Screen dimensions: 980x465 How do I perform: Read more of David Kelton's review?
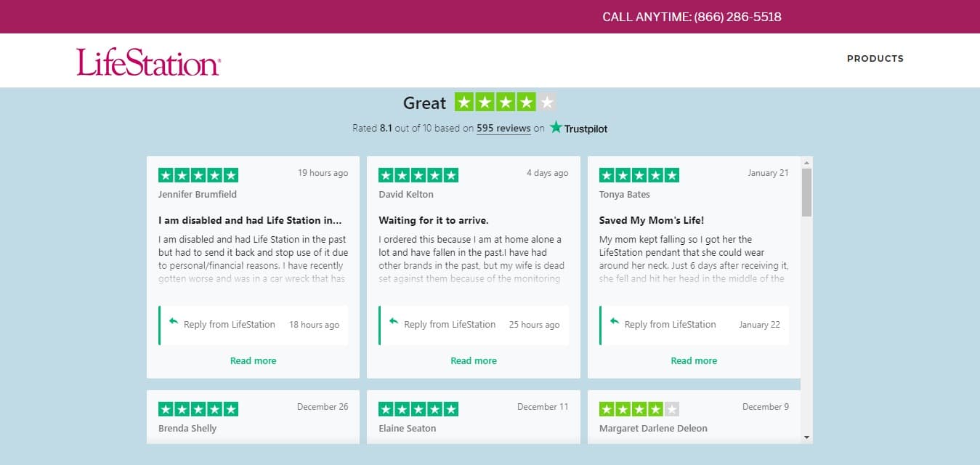474,361
